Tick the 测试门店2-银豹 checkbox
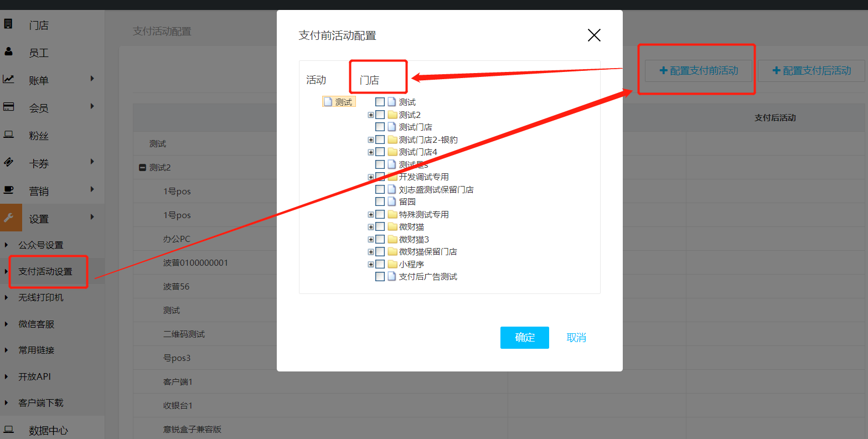This screenshot has width=868, height=439. pos(380,140)
